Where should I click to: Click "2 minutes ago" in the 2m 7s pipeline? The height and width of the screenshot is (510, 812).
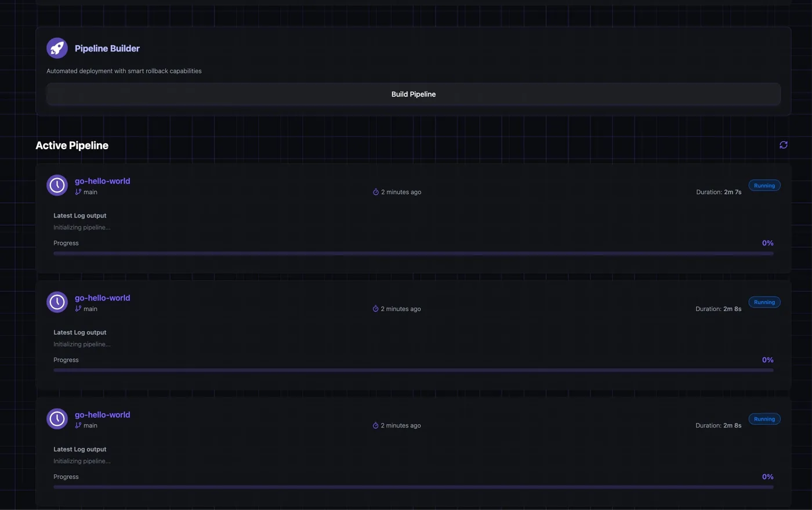click(401, 192)
